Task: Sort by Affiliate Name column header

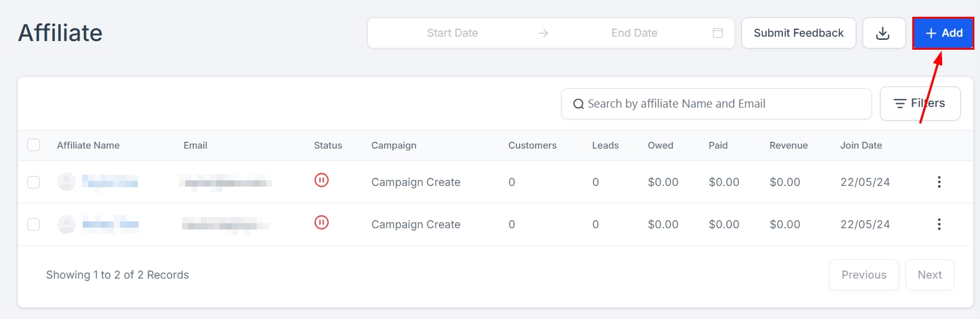Action: coord(88,146)
